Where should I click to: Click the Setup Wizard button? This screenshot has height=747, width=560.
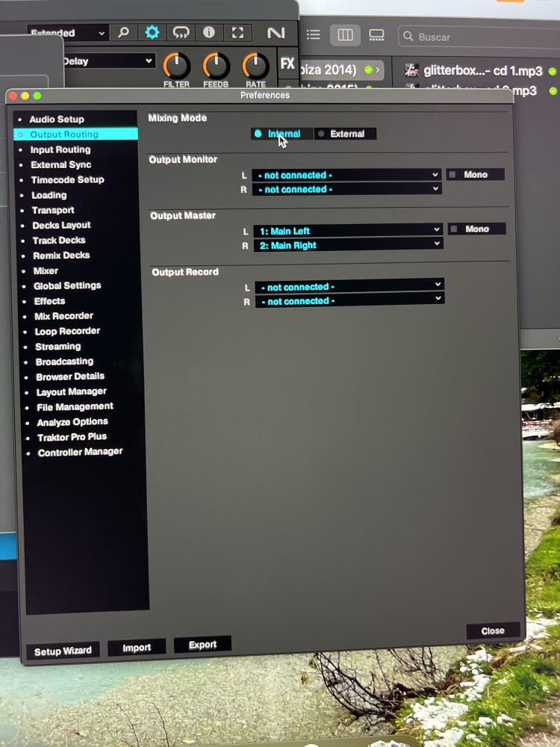pos(63,651)
